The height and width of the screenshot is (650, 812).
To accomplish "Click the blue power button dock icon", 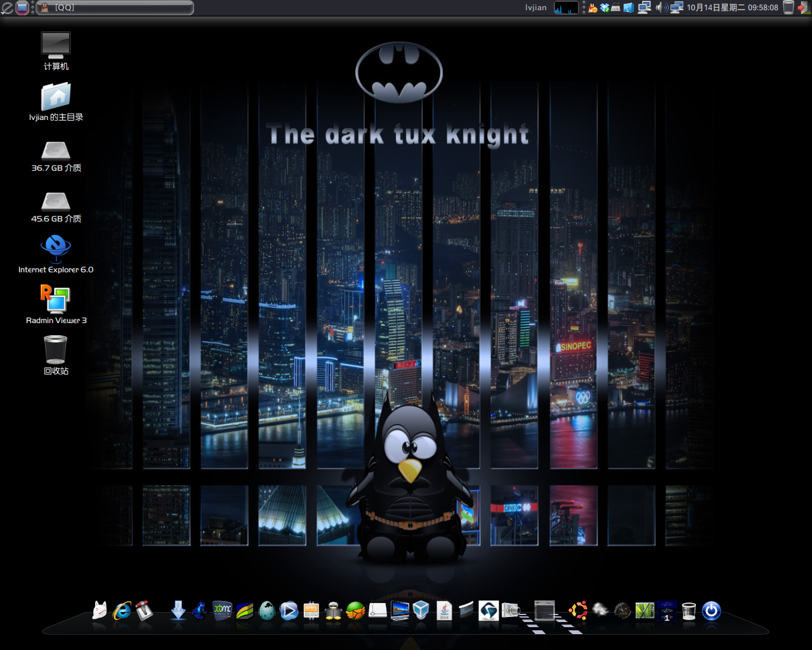I will coord(711,611).
